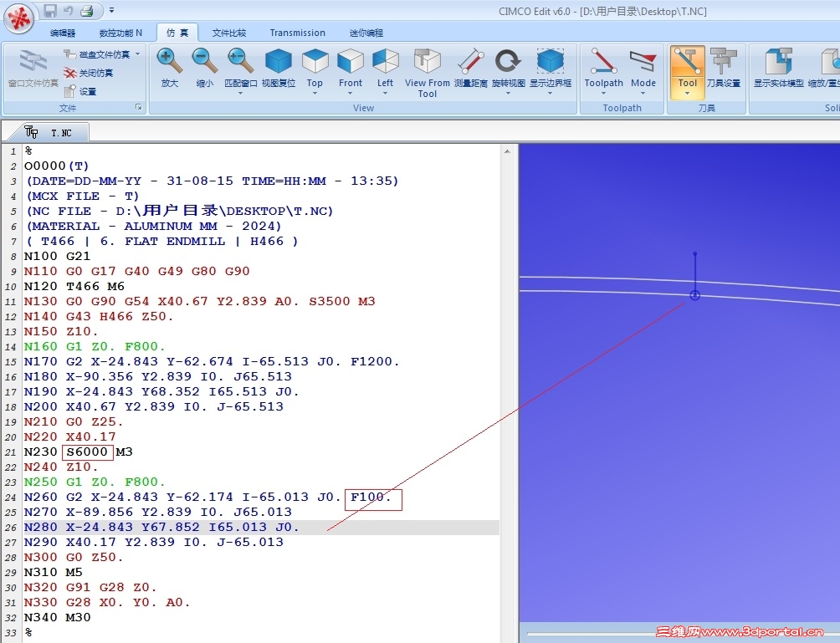Click the 'N120 T466 M6' code line
The width and height of the screenshot is (840, 643).
(x=74, y=287)
